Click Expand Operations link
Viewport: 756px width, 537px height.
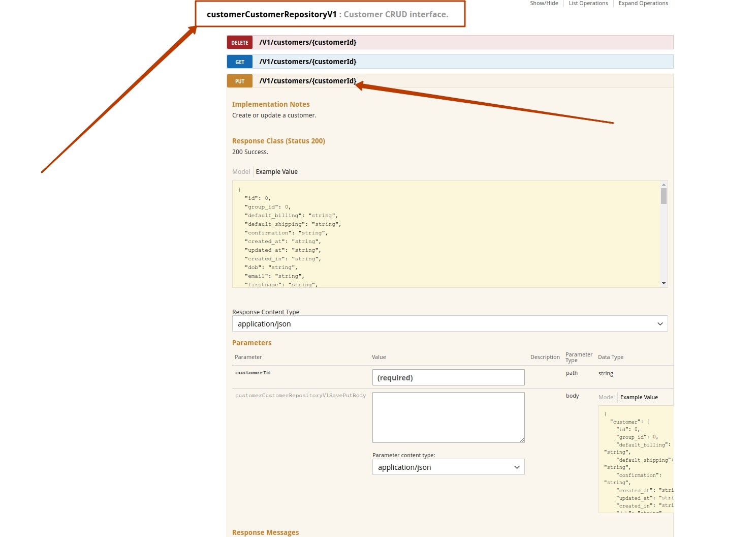pos(643,4)
